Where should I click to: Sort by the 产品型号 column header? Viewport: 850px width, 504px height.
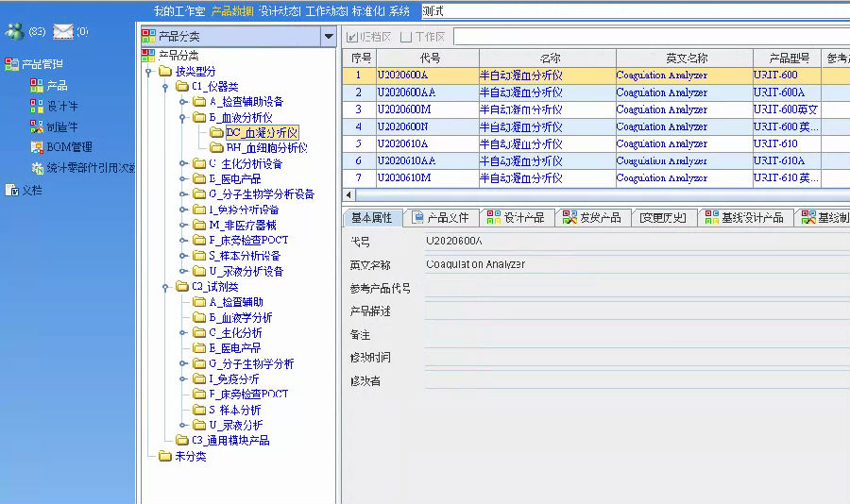click(782, 59)
